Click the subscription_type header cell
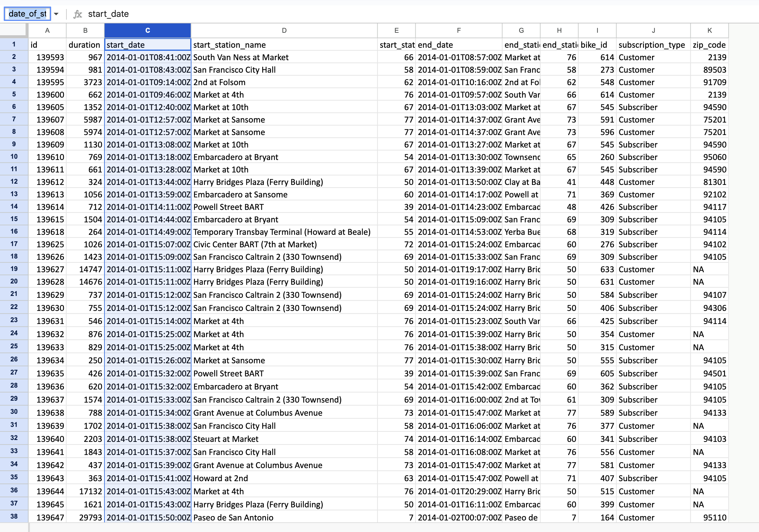The image size is (759, 532). [651, 45]
